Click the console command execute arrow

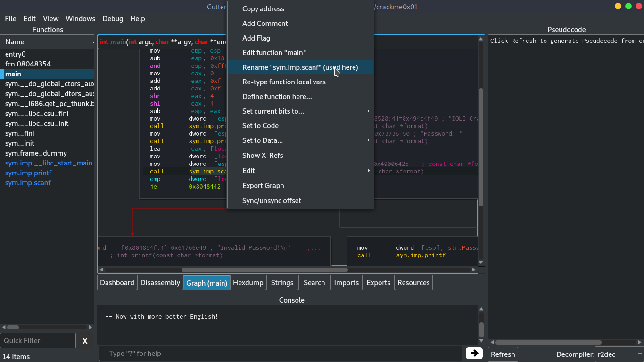[474, 353]
